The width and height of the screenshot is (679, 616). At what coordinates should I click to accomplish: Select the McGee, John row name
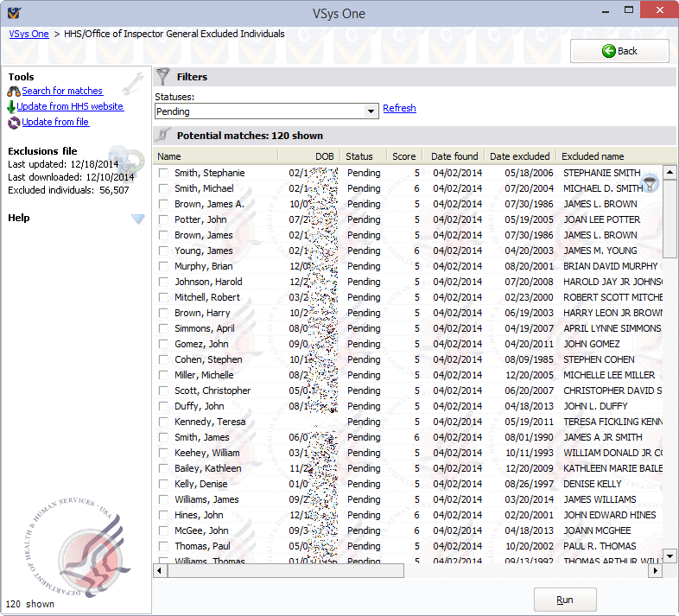(x=201, y=531)
